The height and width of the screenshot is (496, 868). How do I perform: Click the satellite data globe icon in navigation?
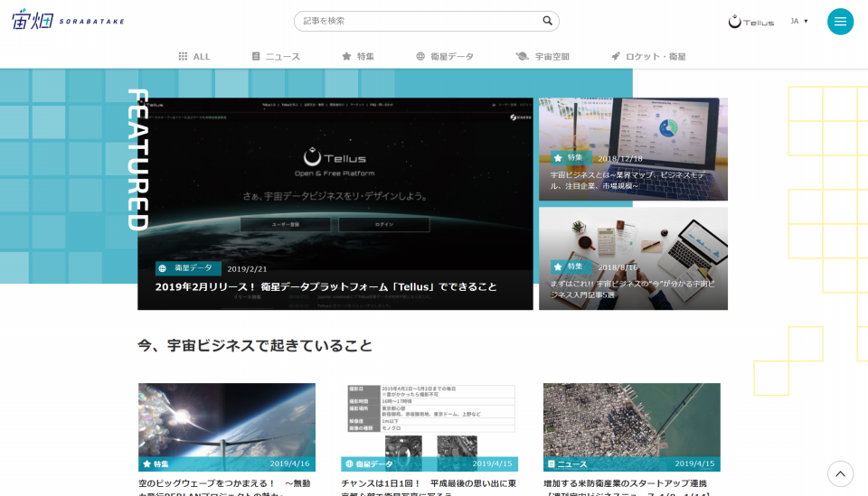(x=420, y=56)
